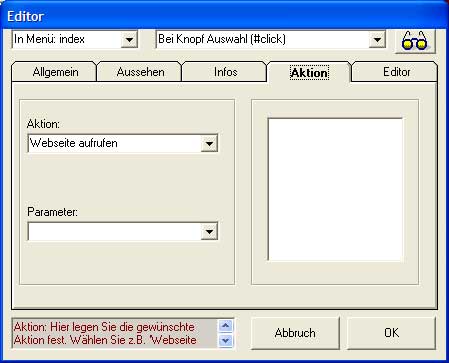449x363 pixels.
Task: Click the 'Webseite aufrufen' action field
Action: (115, 144)
